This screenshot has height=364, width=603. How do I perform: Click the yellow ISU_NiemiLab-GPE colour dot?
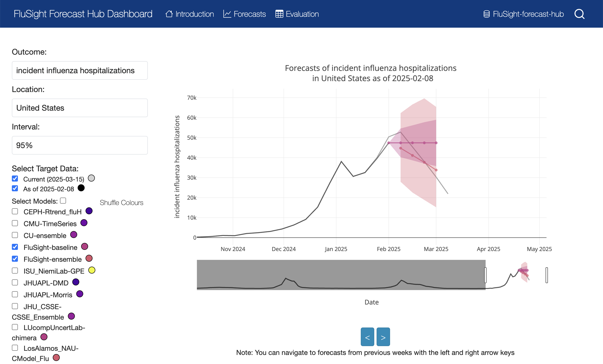pyautogui.click(x=92, y=270)
